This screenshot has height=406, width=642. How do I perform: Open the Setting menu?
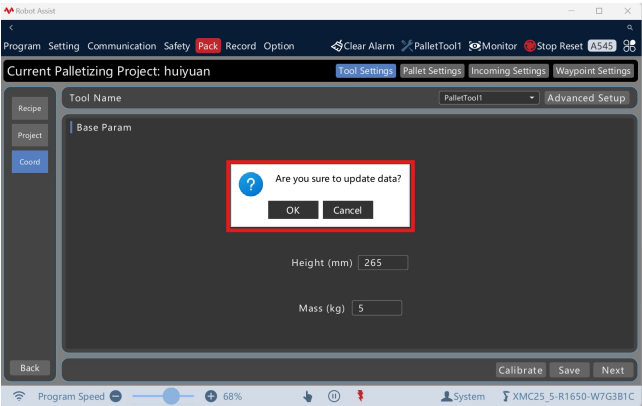point(64,46)
